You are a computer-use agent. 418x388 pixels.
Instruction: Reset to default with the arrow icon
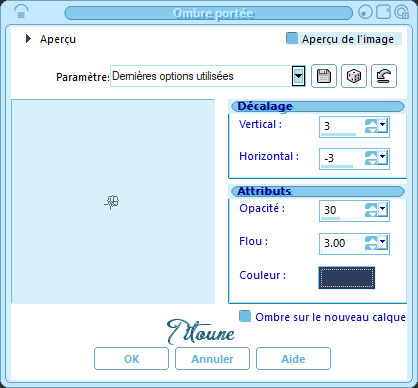tap(384, 76)
